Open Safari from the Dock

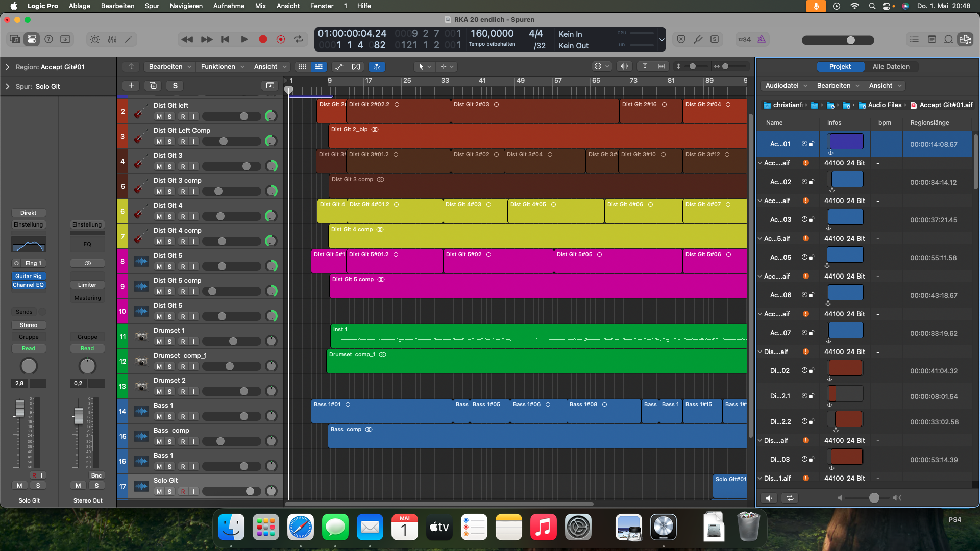[x=301, y=527]
